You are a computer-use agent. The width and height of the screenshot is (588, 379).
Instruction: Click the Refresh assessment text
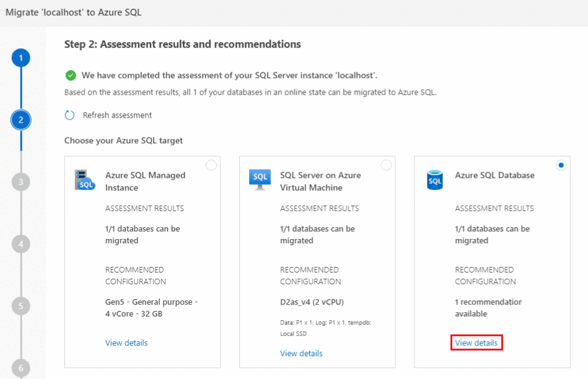[117, 115]
